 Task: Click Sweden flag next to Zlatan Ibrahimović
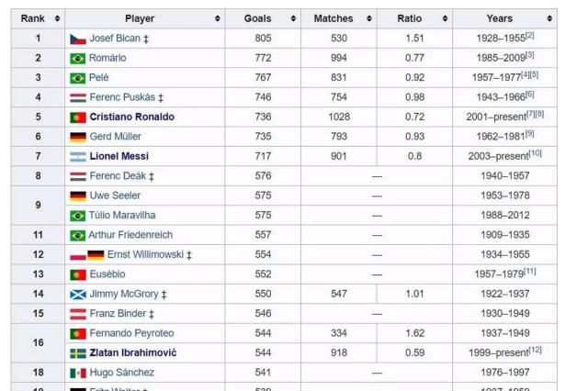click(78, 353)
